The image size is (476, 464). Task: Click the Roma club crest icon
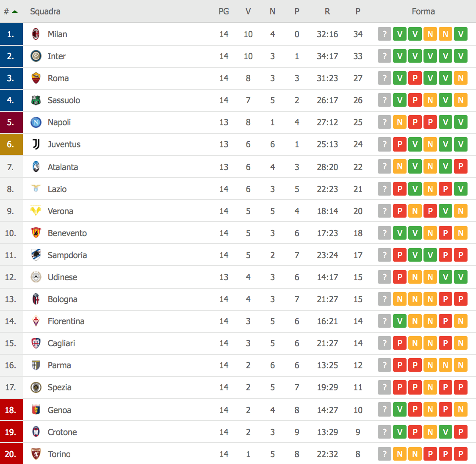[x=36, y=78]
